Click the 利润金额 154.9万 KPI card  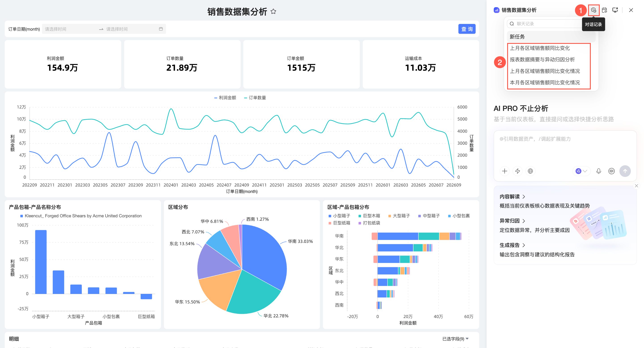(63, 64)
